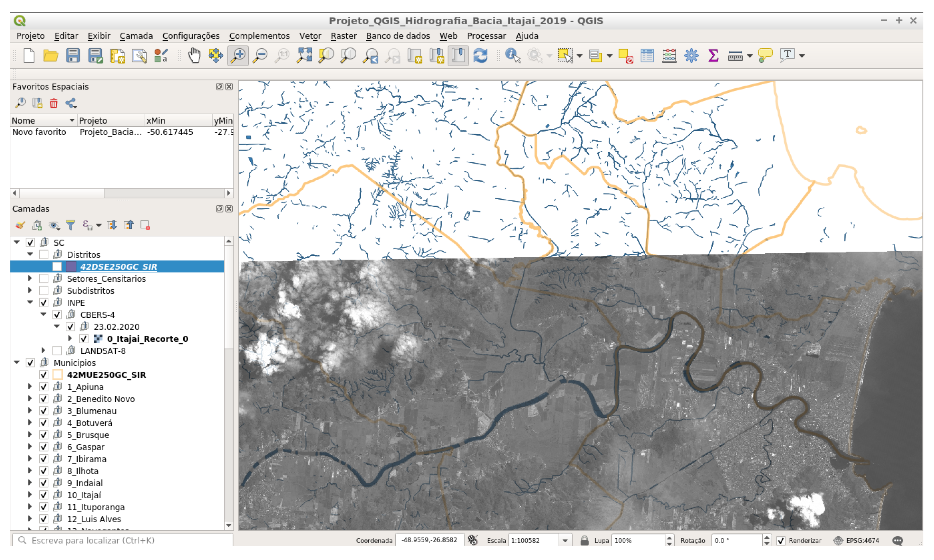
Task: Uncheck the 3_Blumenau layer group
Action: click(x=44, y=411)
